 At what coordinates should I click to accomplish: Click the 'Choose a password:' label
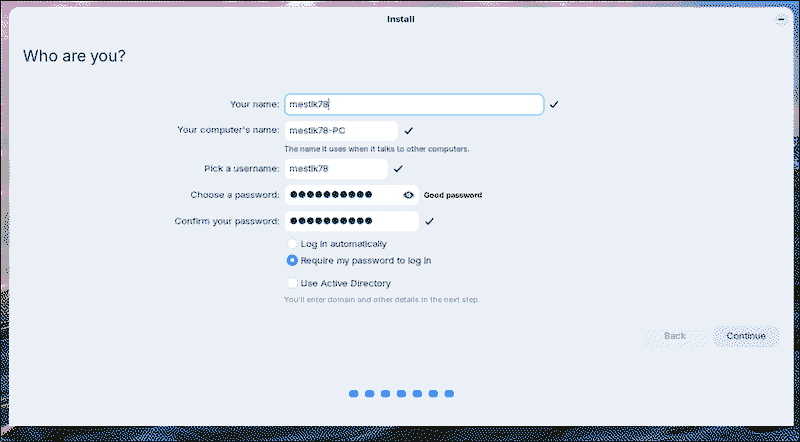coord(235,195)
